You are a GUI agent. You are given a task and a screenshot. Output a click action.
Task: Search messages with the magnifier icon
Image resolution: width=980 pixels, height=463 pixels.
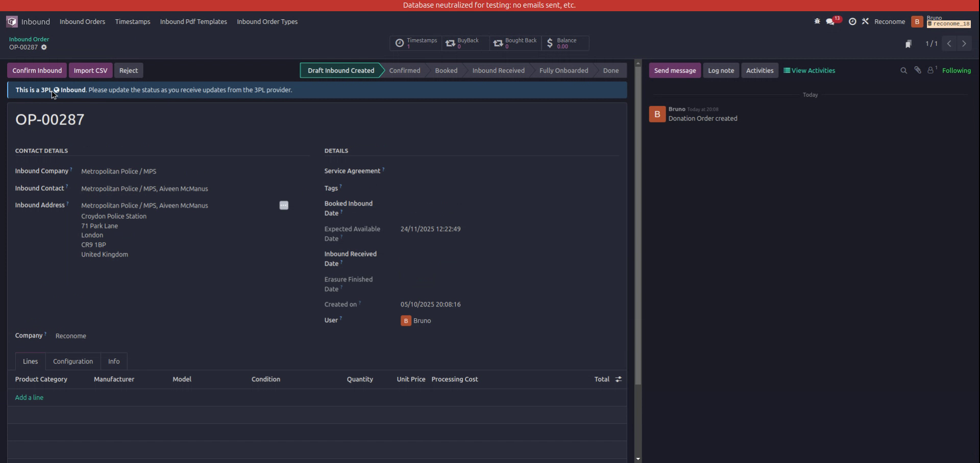tap(903, 70)
